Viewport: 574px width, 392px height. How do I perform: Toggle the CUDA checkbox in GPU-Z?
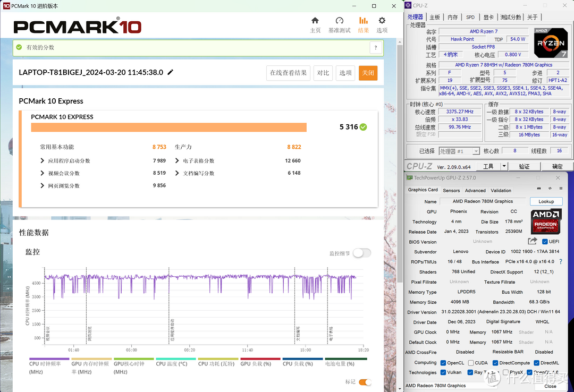point(471,363)
